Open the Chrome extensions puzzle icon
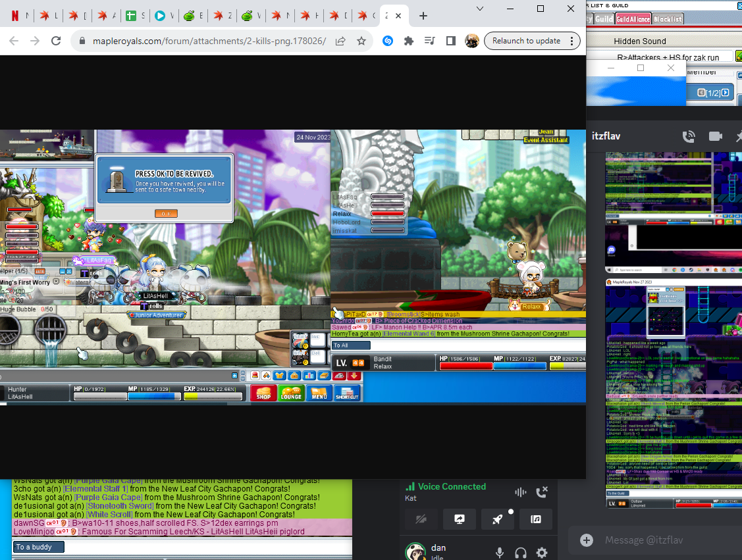Screen dimensions: 742x560 [409, 41]
